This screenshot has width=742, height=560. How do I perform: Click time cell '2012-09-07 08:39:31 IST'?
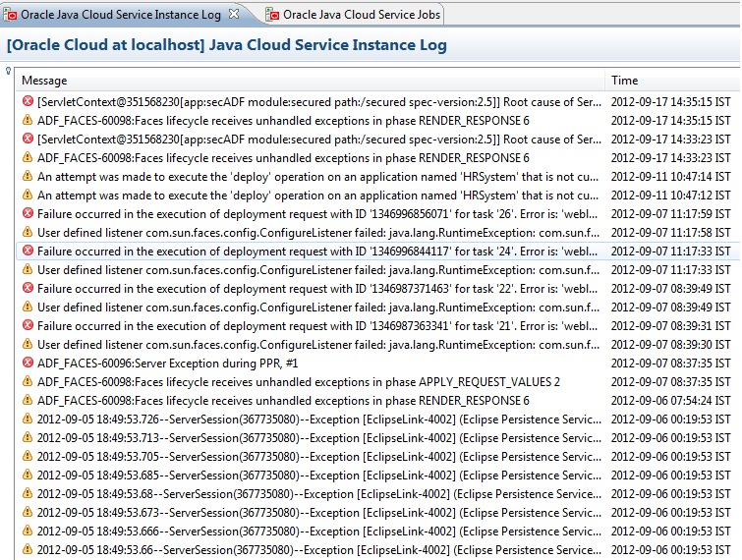coord(670,326)
